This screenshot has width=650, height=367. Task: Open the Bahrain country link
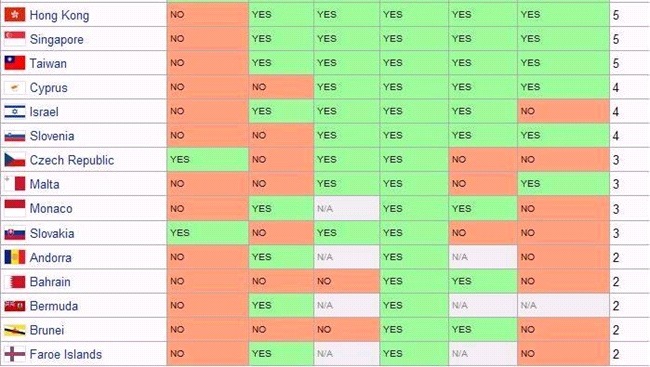coord(50,282)
